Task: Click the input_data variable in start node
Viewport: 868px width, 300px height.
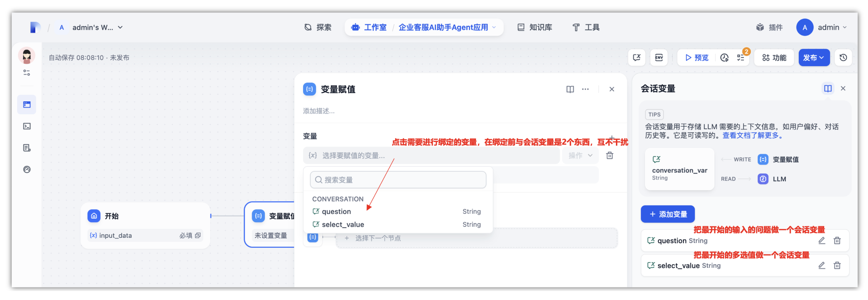Action: [x=145, y=235]
